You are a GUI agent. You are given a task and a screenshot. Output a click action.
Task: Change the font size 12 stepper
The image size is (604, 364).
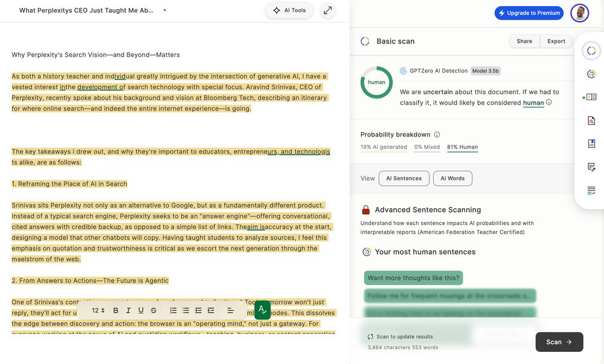coord(98,310)
